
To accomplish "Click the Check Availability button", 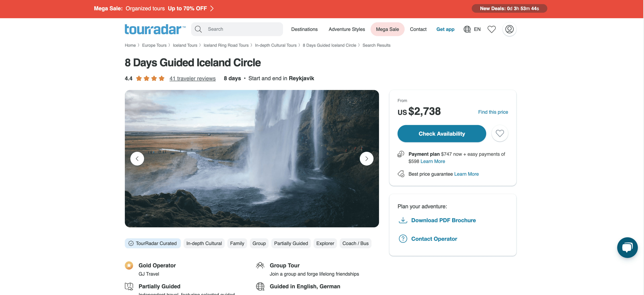I will (x=442, y=133).
